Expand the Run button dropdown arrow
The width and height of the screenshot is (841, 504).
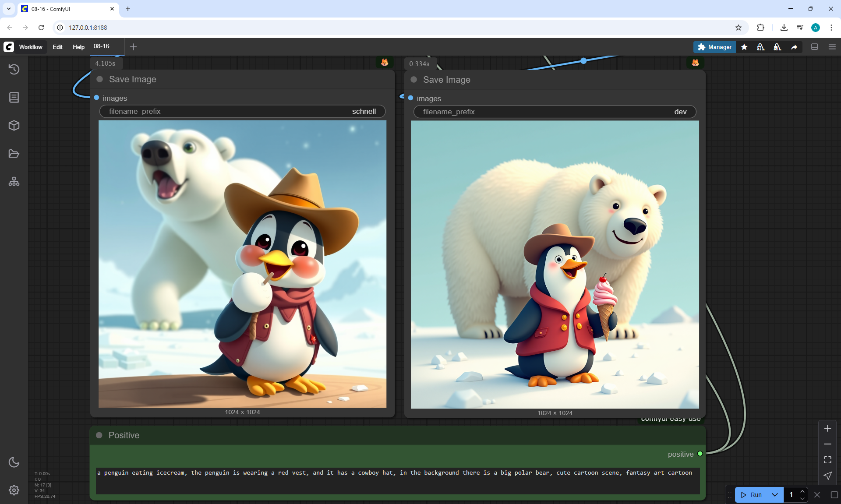(x=775, y=495)
